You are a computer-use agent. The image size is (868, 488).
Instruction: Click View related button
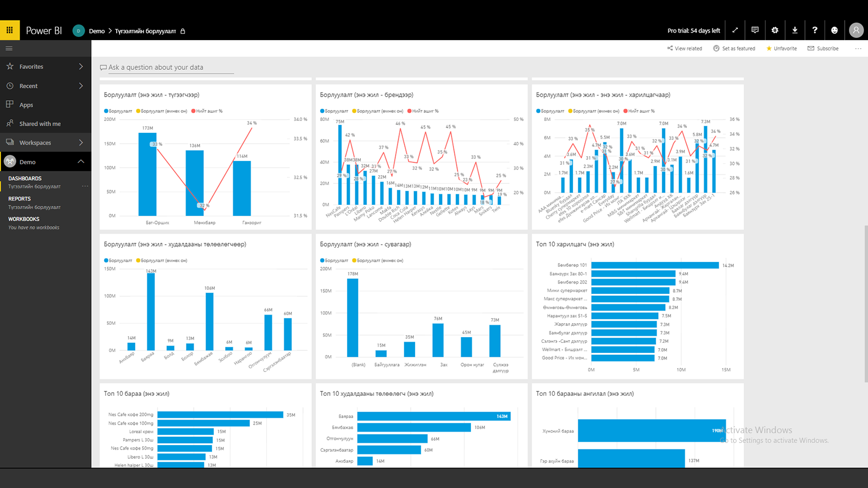click(685, 48)
